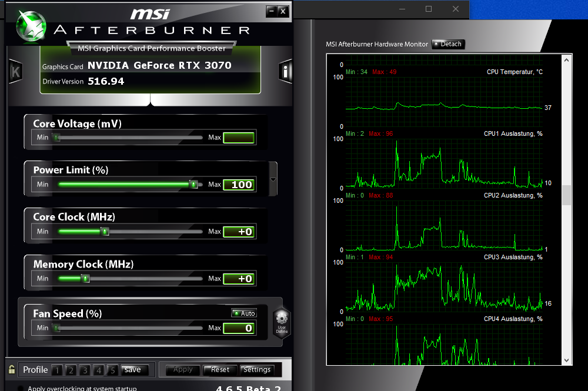
Task: Click the Power Limit value field showing 100
Action: coord(239,185)
